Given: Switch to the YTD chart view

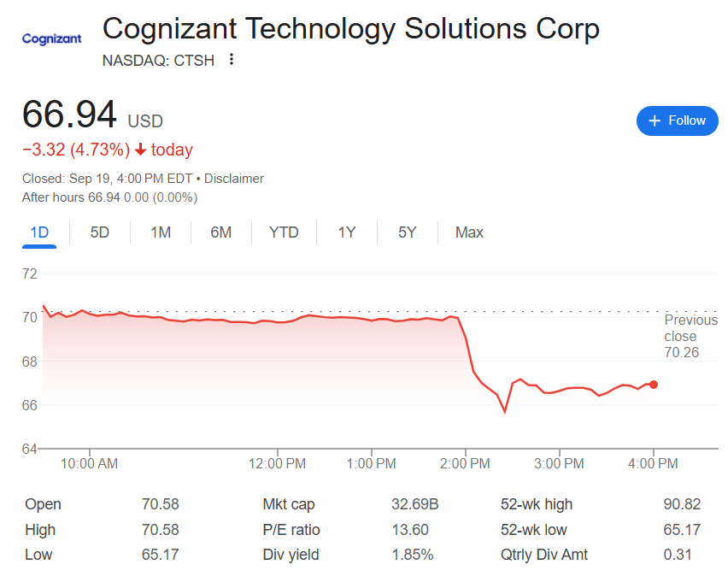Looking at the screenshot, I should pos(284,232).
